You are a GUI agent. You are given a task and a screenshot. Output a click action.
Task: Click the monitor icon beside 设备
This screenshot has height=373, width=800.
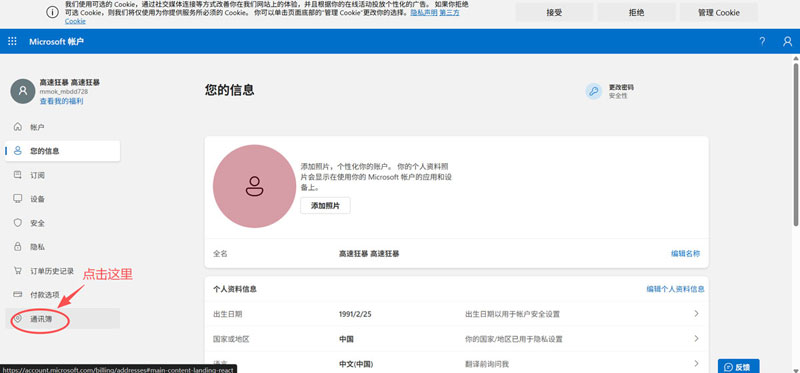coord(18,198)
